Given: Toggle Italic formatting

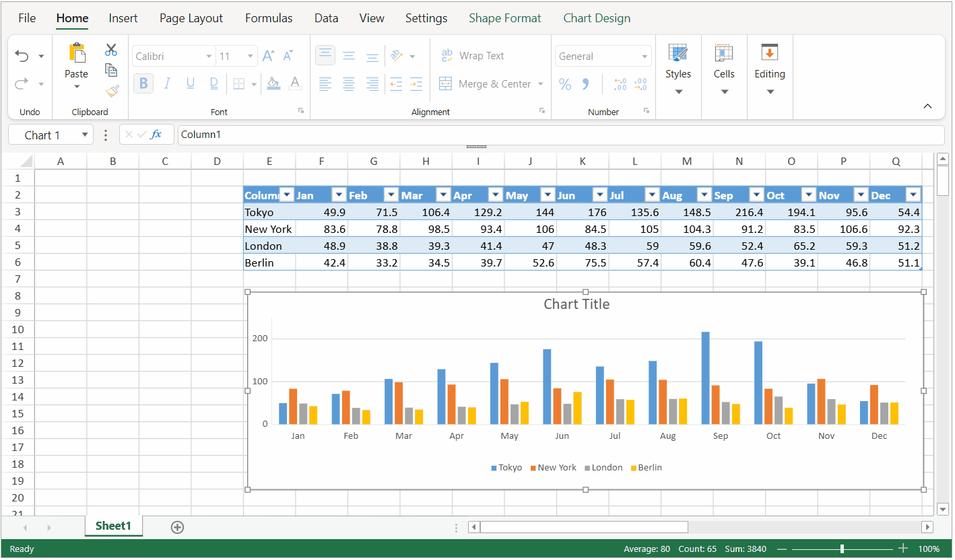Looking at the screenshot, I should click(x=167, y=83).
